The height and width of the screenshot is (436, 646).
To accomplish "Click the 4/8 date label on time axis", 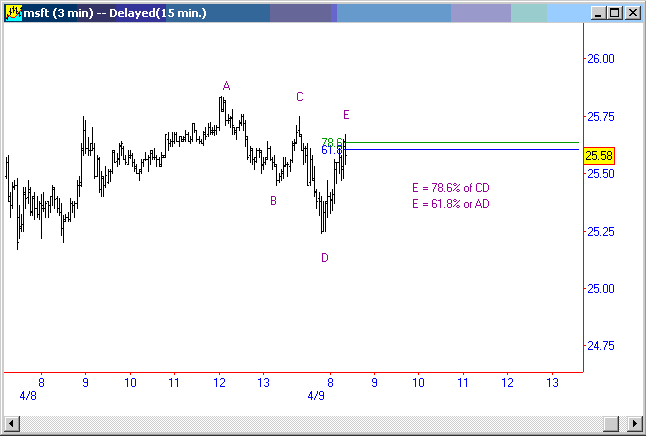I will [28, 396].
